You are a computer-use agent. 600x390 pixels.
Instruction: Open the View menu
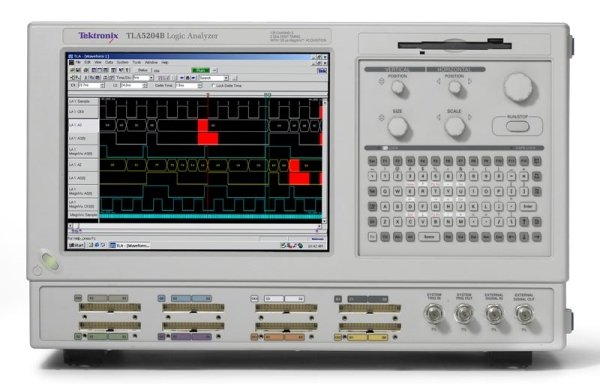98,62
